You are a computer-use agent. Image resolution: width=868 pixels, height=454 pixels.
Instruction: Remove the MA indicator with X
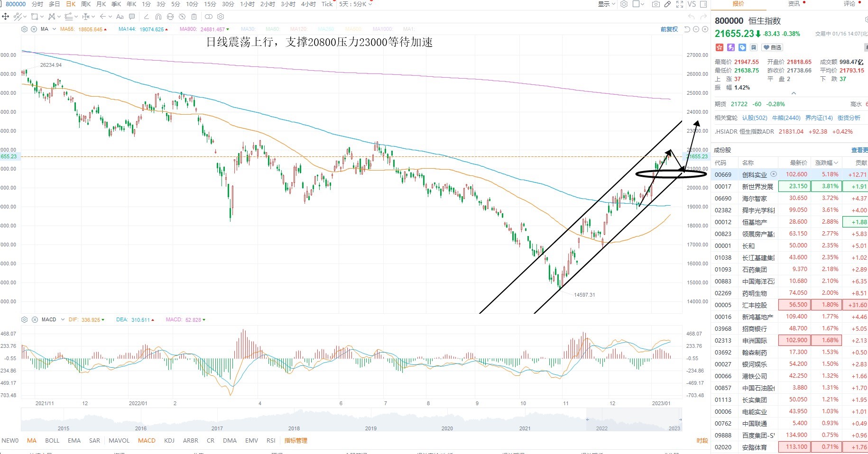point(34,29)
